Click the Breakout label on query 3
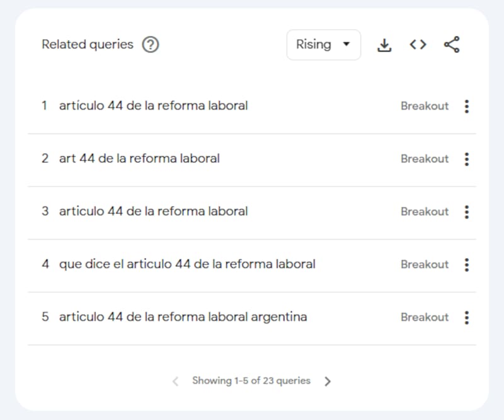 pos(425,212)
